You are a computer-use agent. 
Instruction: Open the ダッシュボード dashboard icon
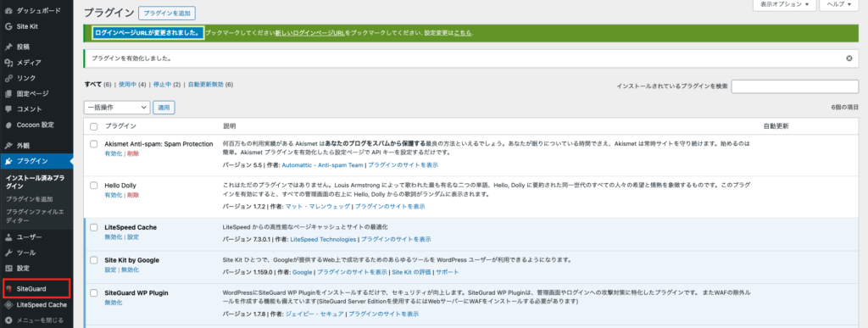pos(8,10)
